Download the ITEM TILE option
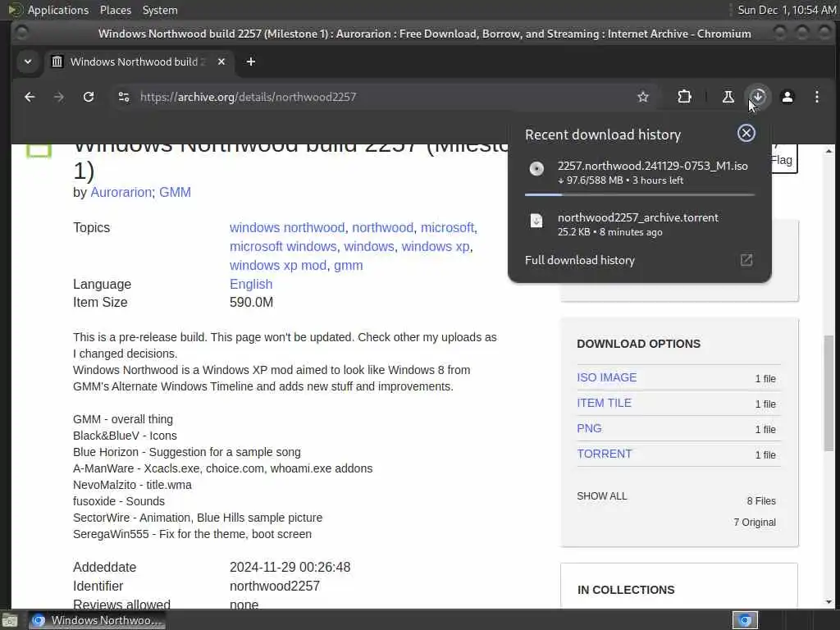Screen dimensions: 840x630 click(x=604, y=403)
